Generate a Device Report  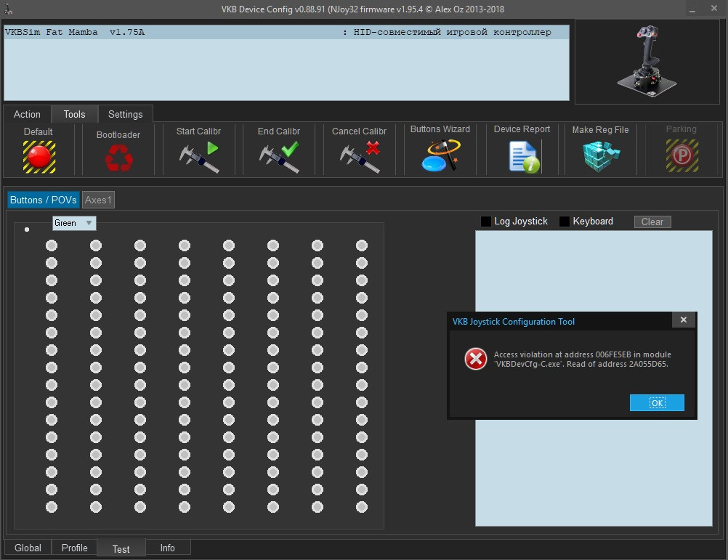coord(522,156)
